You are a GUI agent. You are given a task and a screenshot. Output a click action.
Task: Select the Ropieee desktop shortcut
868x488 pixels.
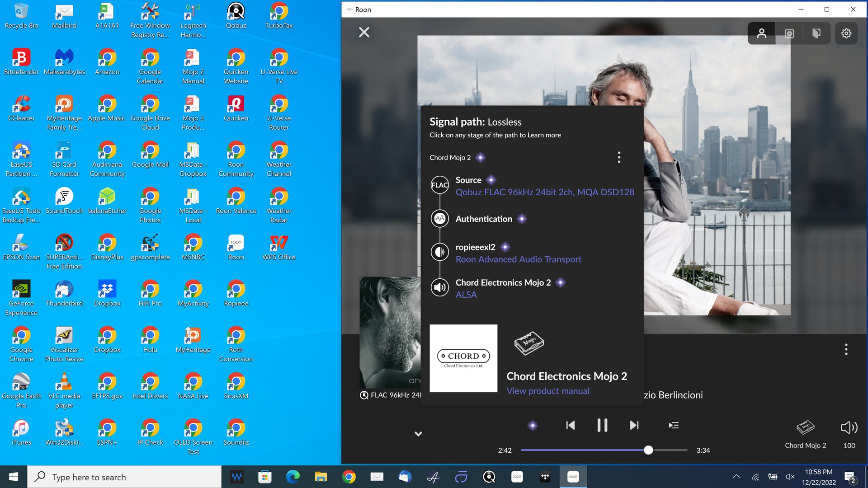[x=236, y=294]
